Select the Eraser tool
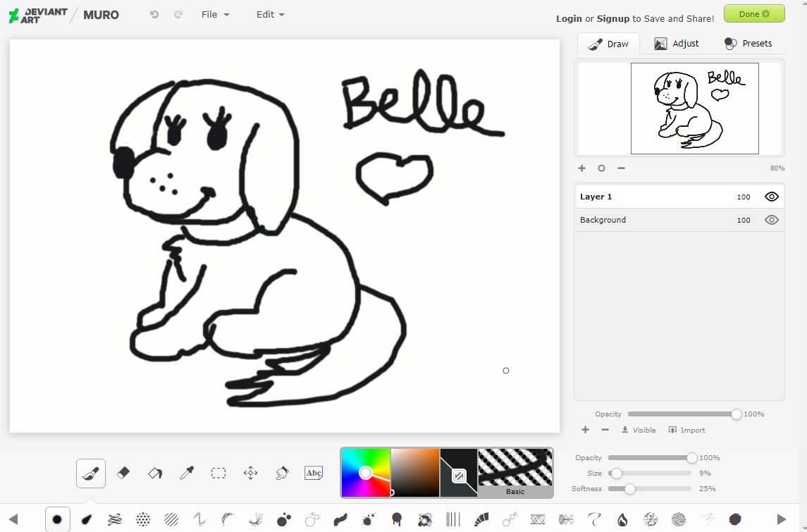Screen dimensions: 807x532 pyautogui.click(x=123, y=473)
